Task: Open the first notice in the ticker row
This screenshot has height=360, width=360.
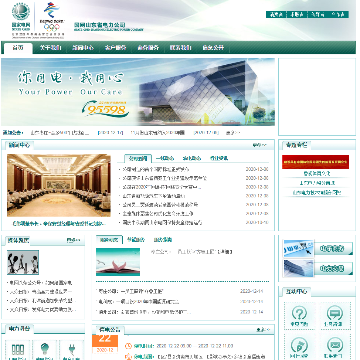Action: (60, 133)
